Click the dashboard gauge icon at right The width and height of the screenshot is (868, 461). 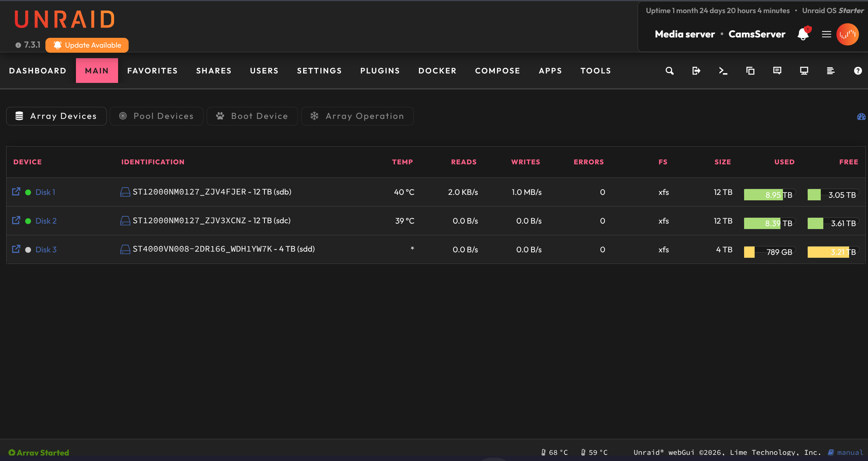(861, 117)
